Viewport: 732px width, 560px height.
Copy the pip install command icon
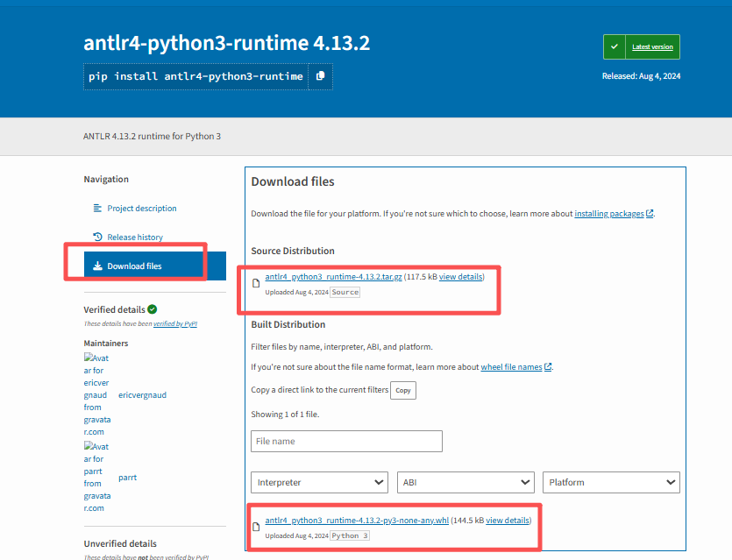[x=320, y=76]
